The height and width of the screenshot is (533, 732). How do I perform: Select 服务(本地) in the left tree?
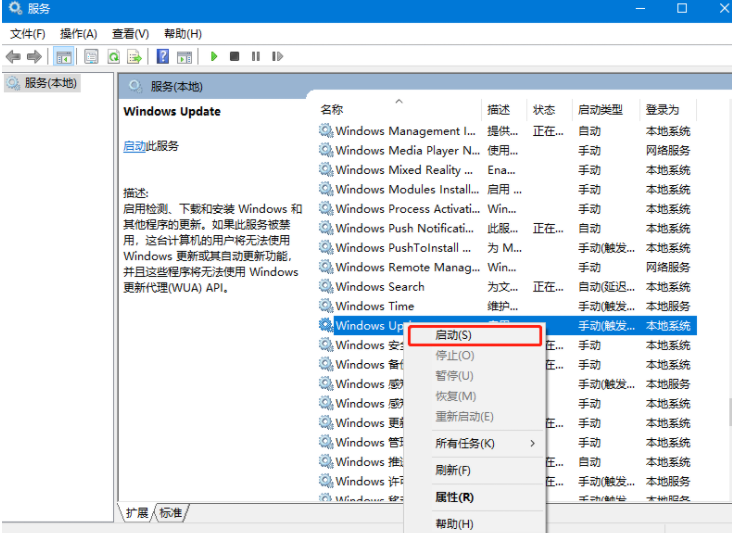[x=42, y=83]
